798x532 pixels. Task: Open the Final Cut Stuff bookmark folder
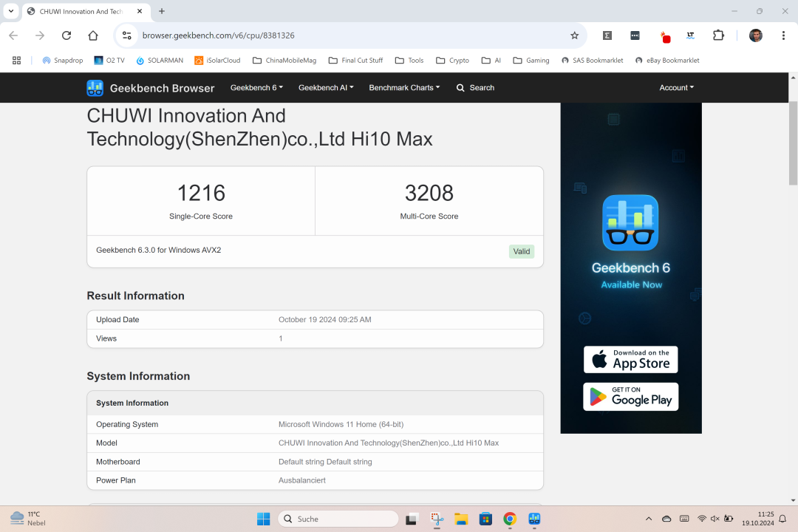355,61
